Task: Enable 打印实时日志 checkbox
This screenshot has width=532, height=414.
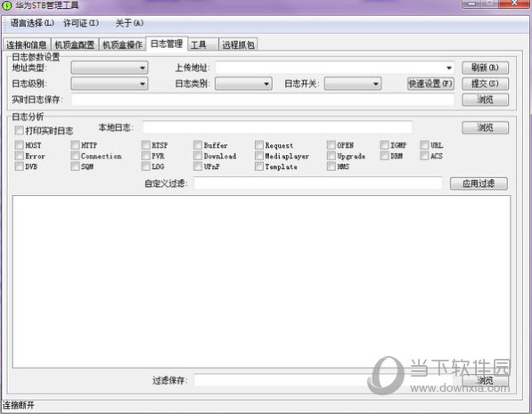Action: 20,130
